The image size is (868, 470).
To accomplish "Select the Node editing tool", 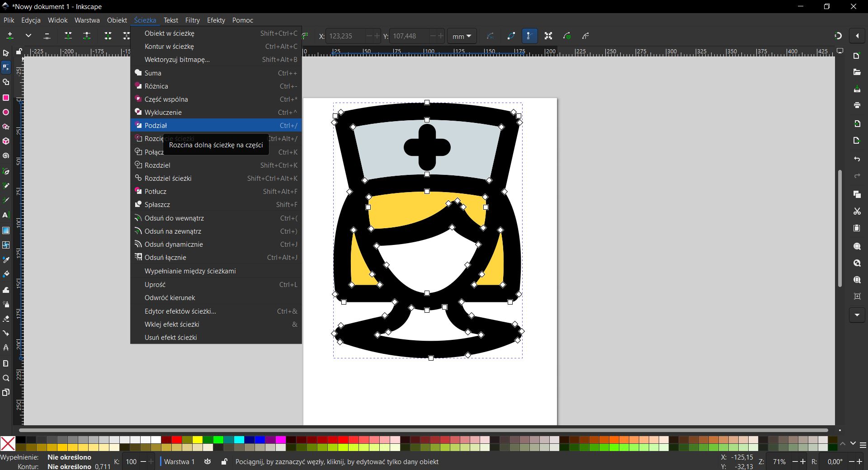I will pyautogui.click(x=6, y=67).
